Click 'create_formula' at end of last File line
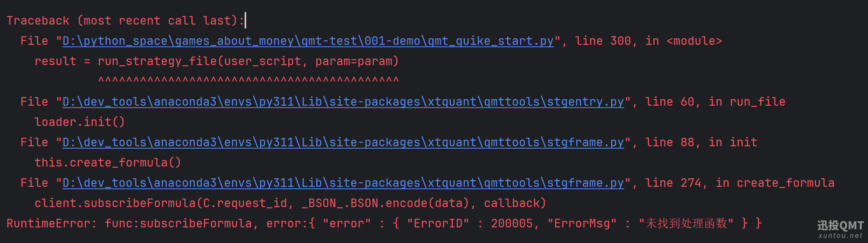The image size is (868, 243). 785,183
